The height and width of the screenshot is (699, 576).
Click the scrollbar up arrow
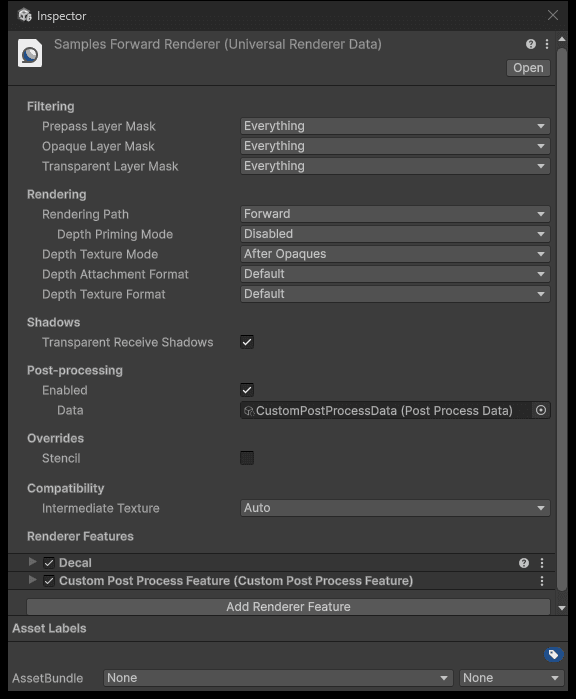(562, 39)
